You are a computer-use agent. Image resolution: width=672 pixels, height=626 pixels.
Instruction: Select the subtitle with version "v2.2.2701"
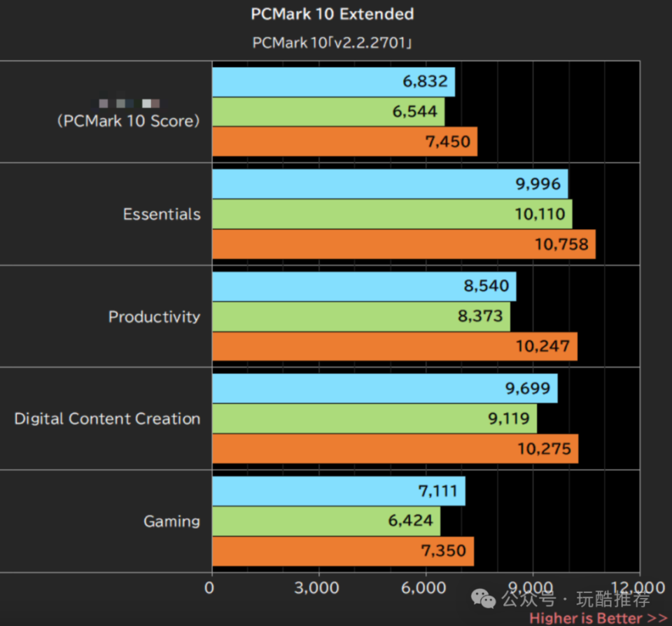tap(332, 43)
